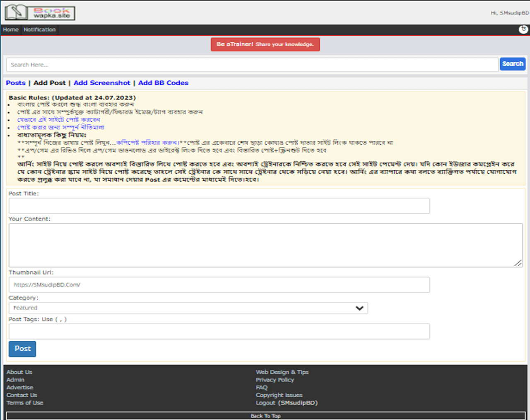Click the blue Search button
Viewport: 530px width, 420px height.
[513, 64]
